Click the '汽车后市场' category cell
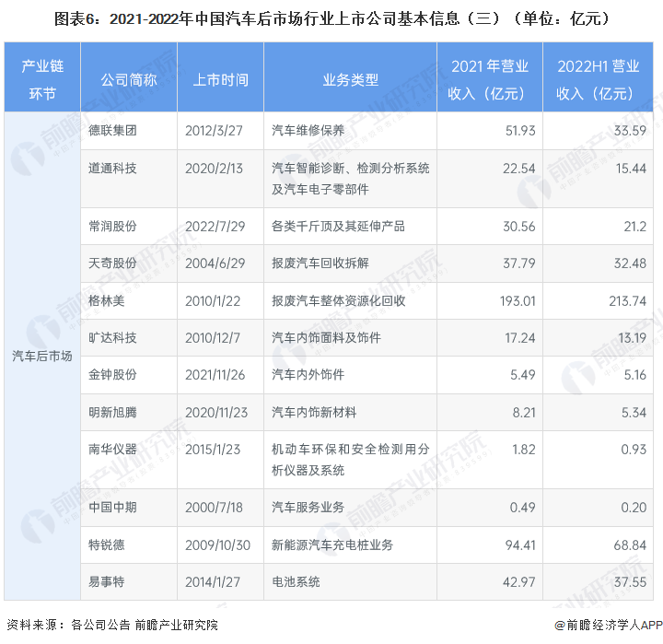The height and width of the screenshot is (644, 663). coord(41,356)
